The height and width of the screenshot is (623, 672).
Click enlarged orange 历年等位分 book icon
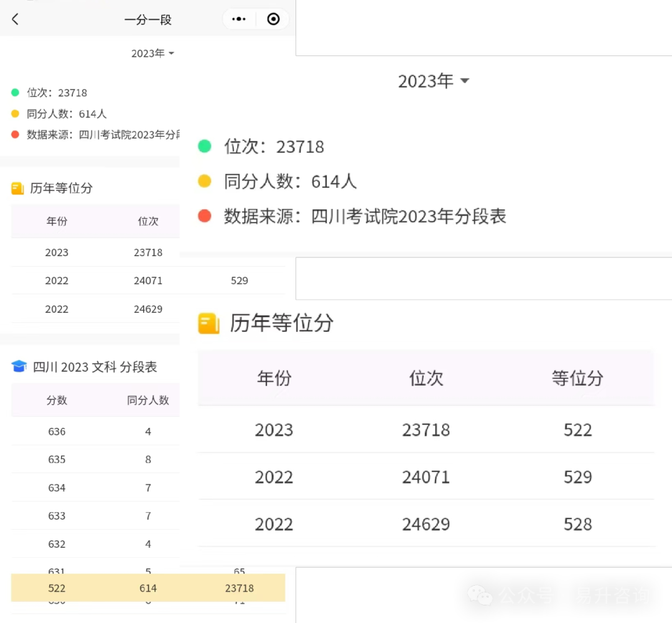tap(208, 323)
